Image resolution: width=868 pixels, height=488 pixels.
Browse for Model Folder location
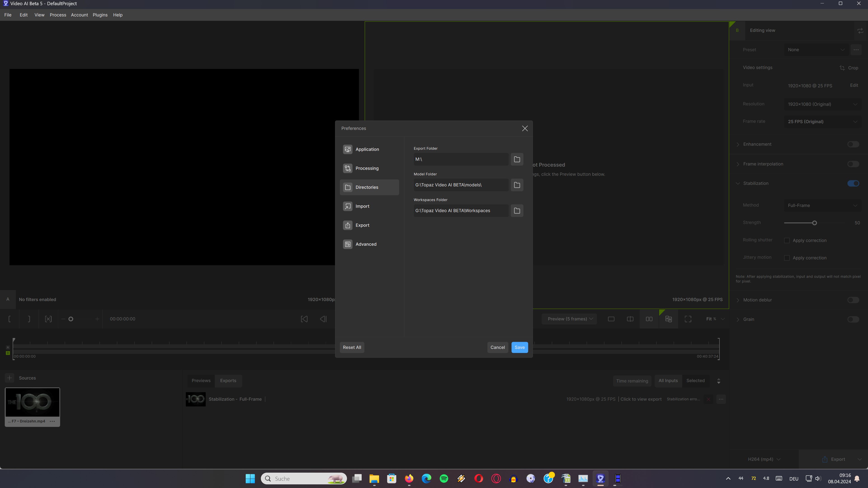pos(517,185)
